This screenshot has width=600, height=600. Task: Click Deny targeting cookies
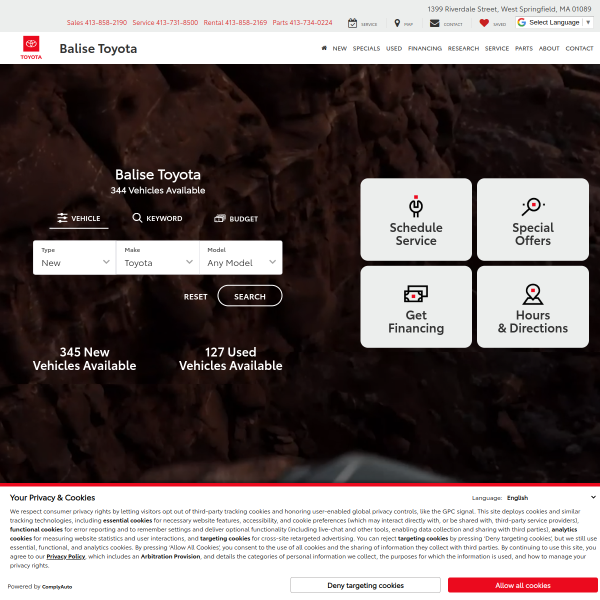365,585
